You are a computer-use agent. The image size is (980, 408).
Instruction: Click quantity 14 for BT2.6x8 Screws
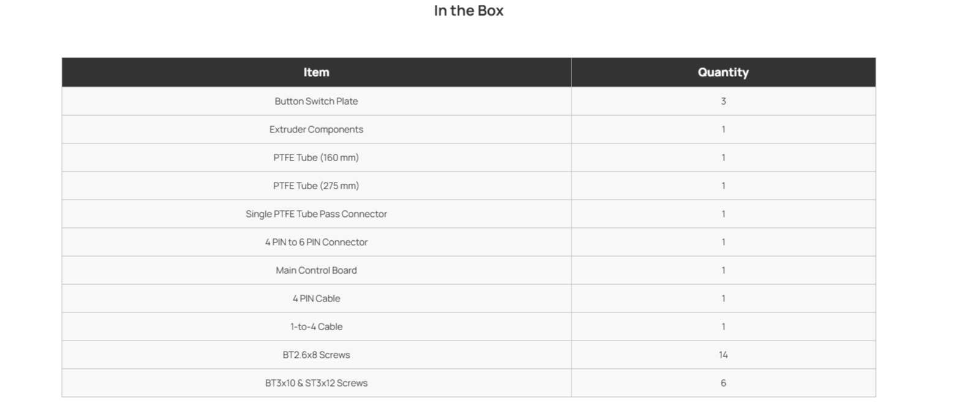pos(723,355)
